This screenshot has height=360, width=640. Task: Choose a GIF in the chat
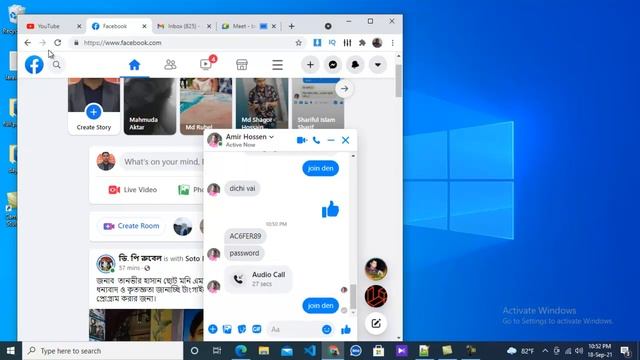point(256,329)
